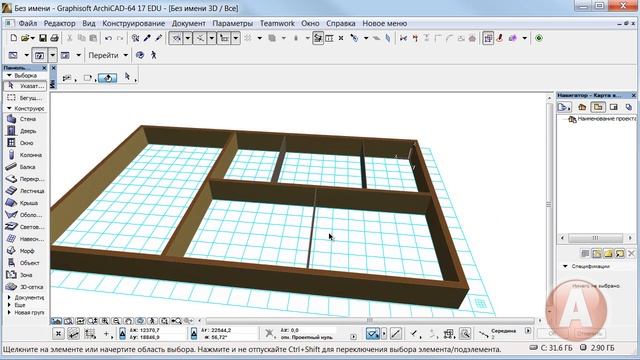Click the navigator horizontal scrollbar
This screenshot has width=640, height=360.
point(596,238)
